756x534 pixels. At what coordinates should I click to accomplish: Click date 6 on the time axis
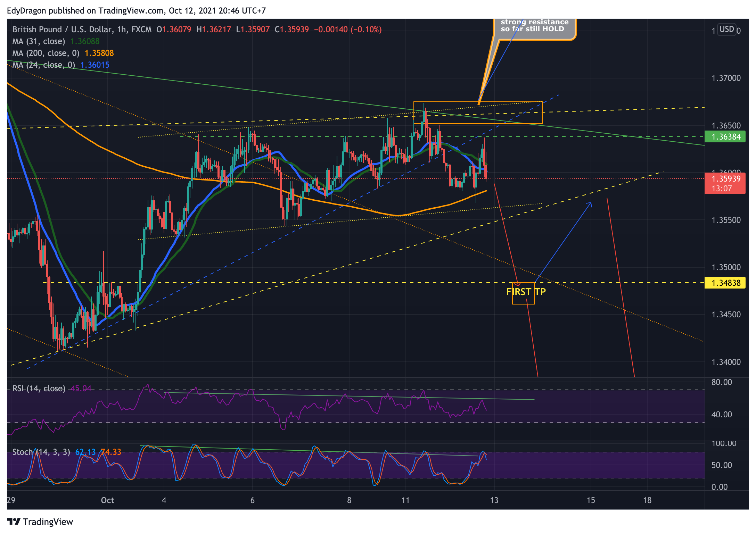click(253, 500)
